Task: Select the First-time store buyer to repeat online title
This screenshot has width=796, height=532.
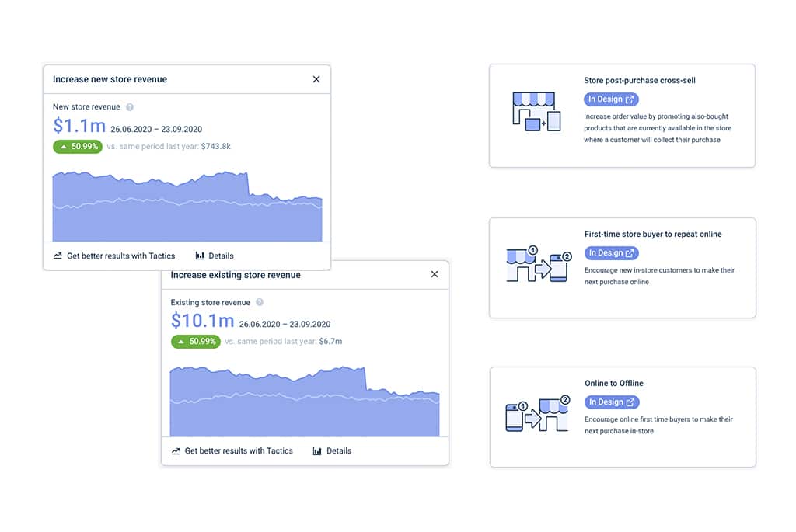Action: 653,234
